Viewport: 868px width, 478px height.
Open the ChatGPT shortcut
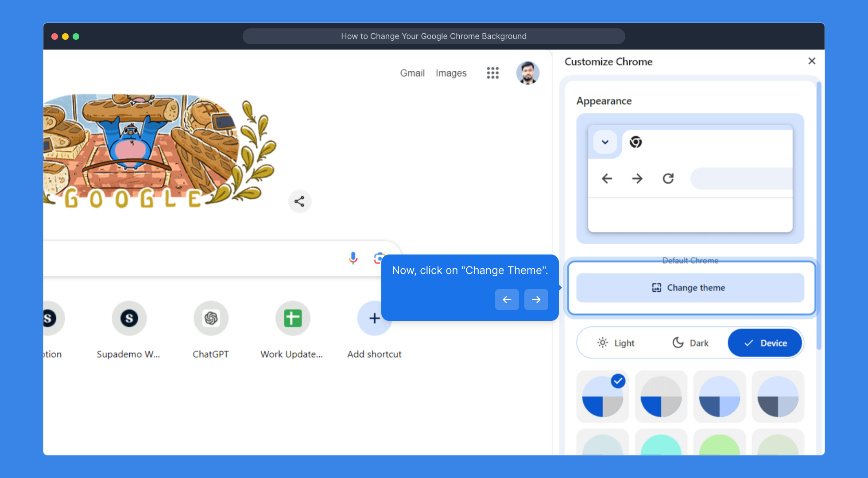click(x=211, y=318)
